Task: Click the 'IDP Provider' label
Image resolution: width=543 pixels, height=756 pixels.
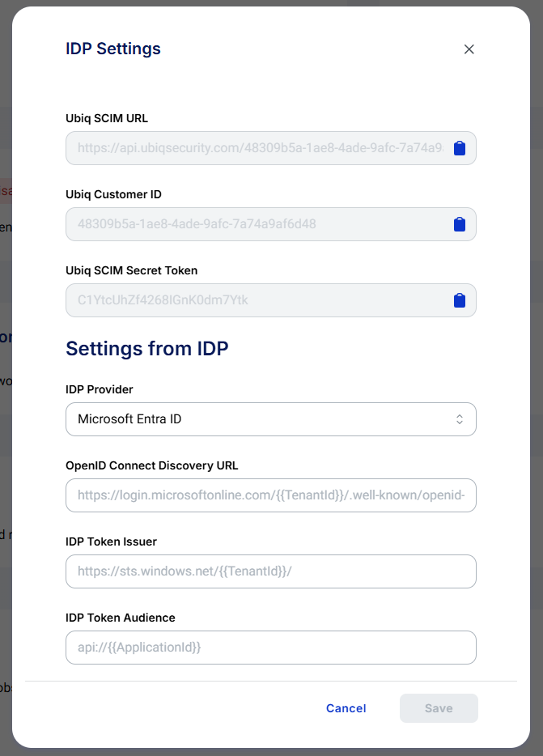Action: pyautogui.click(x=100, y=389)
